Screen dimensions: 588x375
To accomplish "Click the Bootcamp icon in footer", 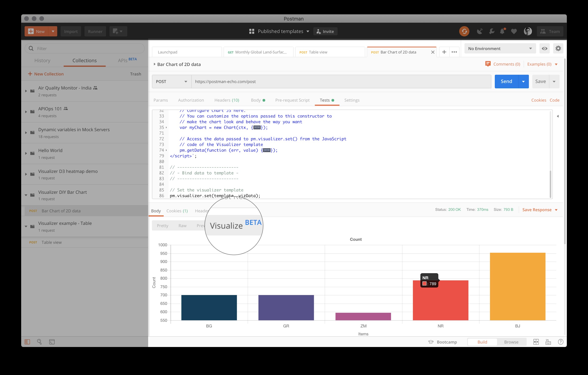I will [x=430, y=342].
